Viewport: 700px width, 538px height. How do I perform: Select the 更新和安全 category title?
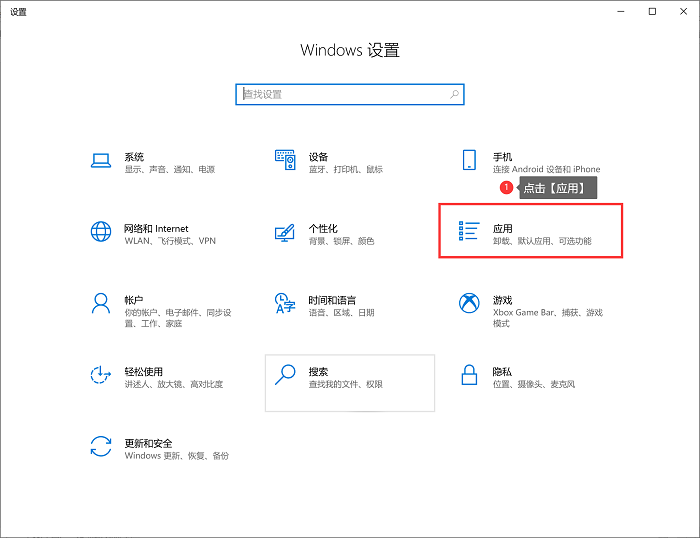148,443
